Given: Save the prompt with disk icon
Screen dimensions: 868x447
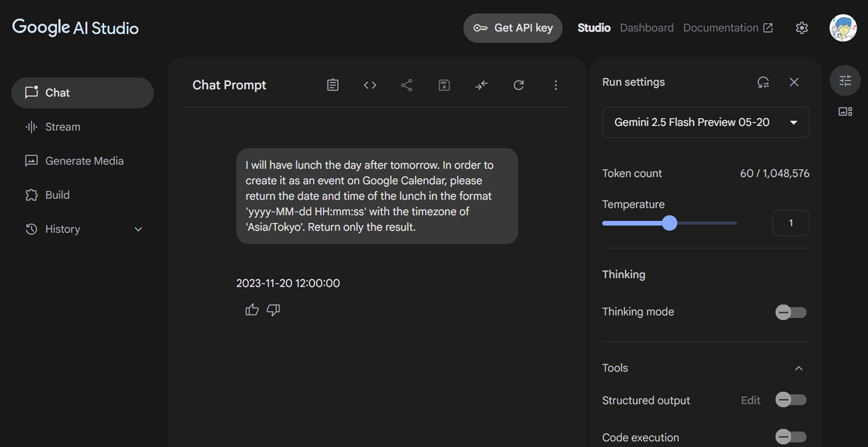Looking at the screenshot, I should click(444, 85).
